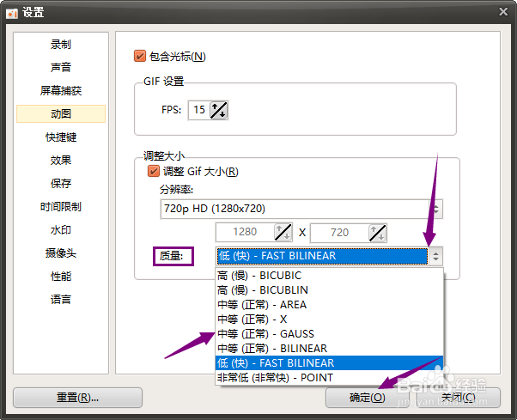Screen dimensions: 517x420
Task: Open the 声音 settings category
Action: tap(61, 67)
